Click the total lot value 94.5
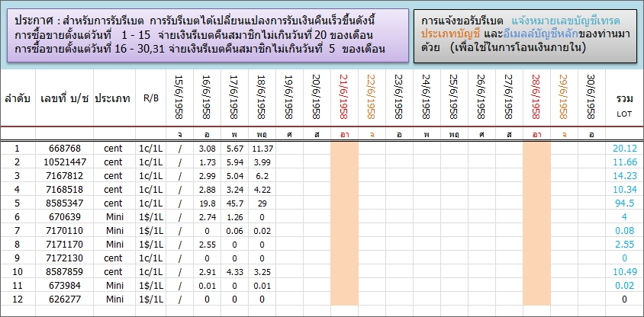 624,203
